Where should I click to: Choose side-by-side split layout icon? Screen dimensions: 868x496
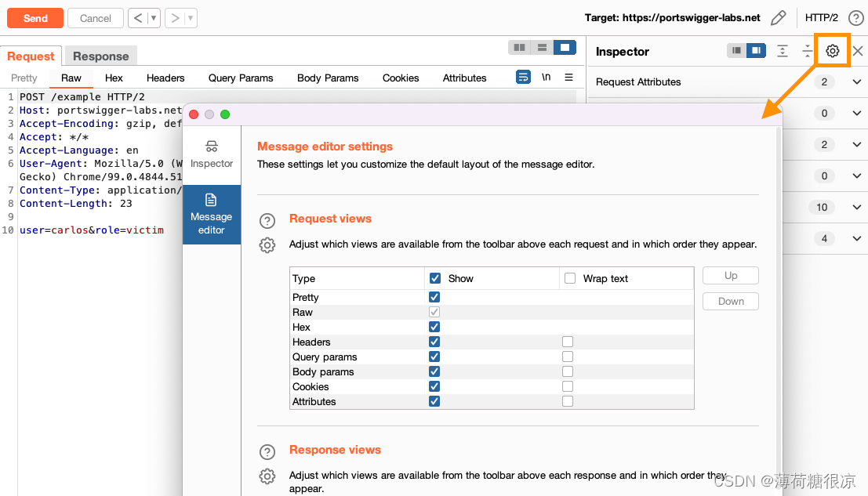pyautogui.click(x=519, y=48)
